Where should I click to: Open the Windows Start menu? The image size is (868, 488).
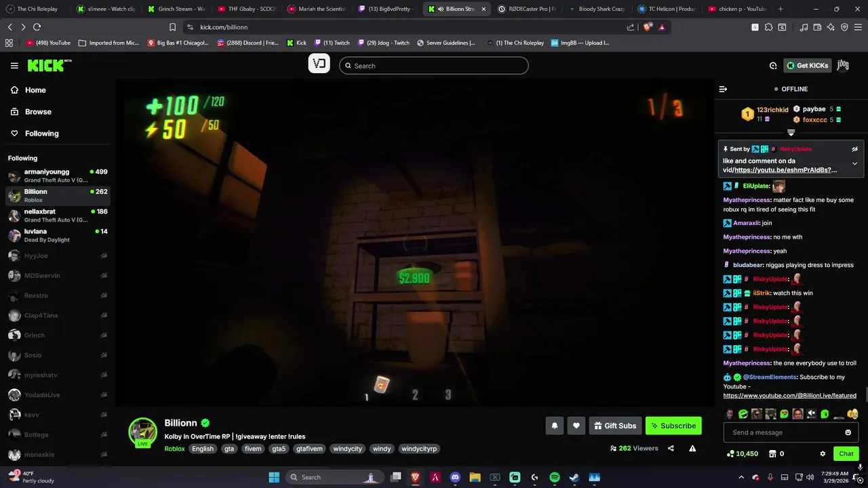coord(274,477)
